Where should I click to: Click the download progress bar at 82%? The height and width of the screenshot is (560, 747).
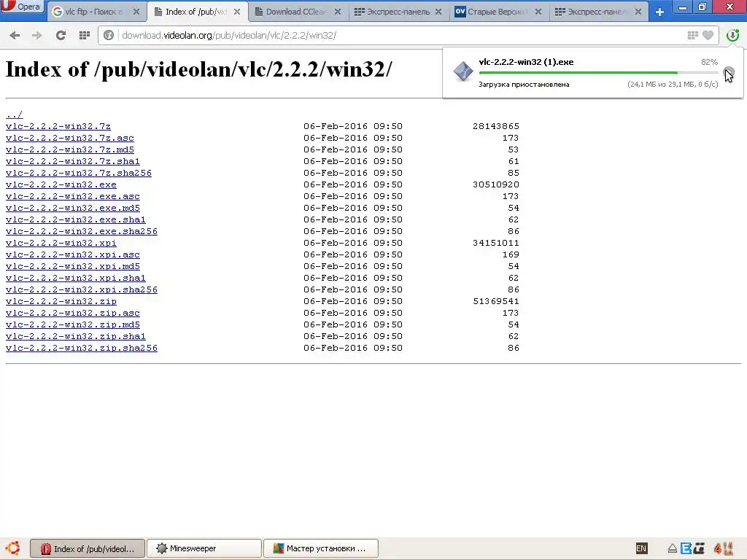(x=598, y=73)
